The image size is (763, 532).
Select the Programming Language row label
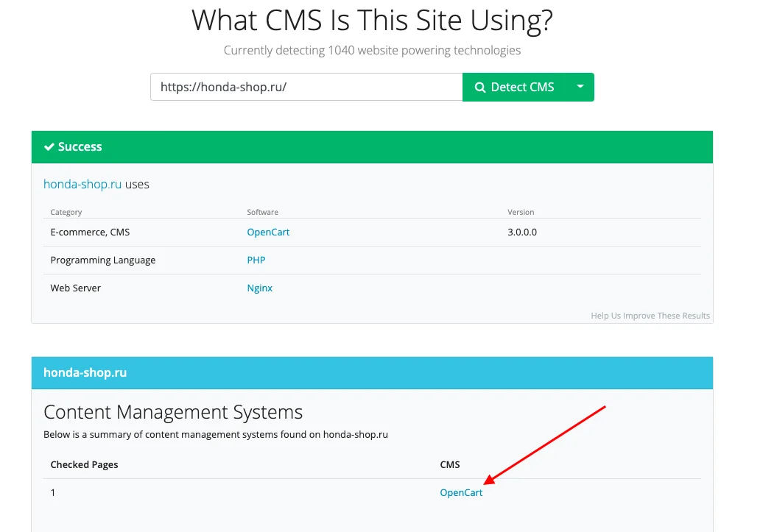[103, 260]
